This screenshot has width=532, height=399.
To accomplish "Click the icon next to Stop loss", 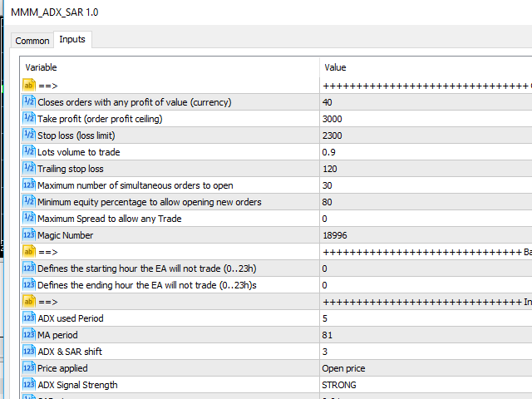I will [29, 135].
